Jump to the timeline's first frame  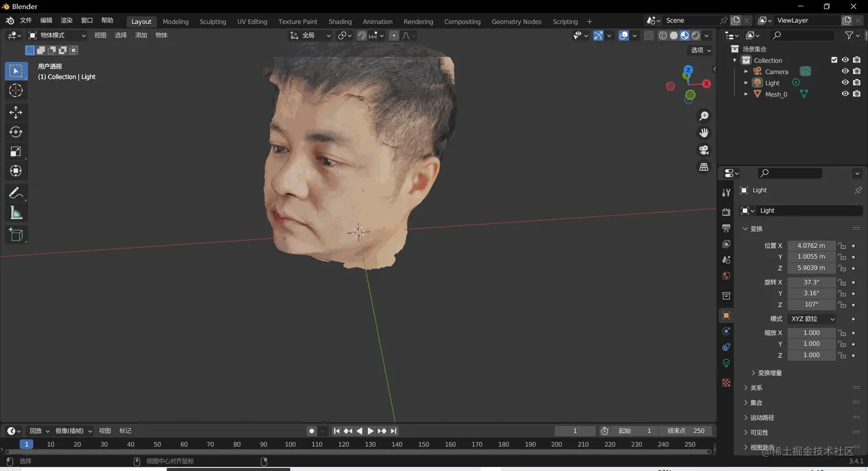[337, 431]
